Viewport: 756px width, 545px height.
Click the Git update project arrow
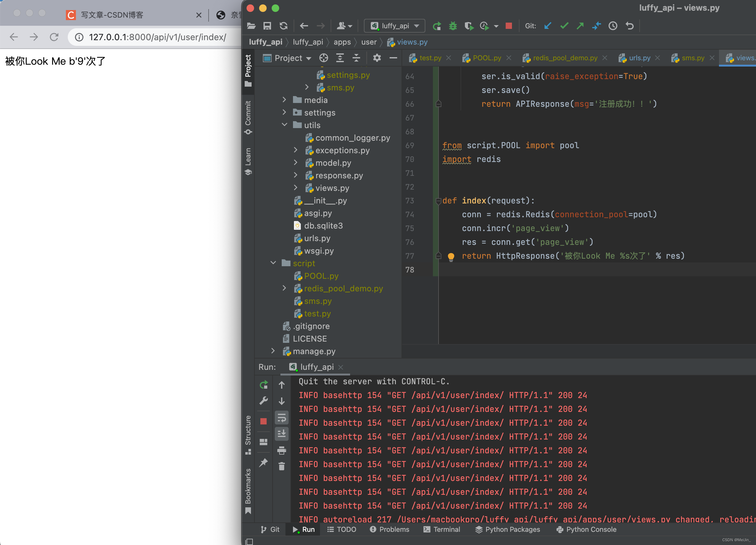[x=547, y=26]
